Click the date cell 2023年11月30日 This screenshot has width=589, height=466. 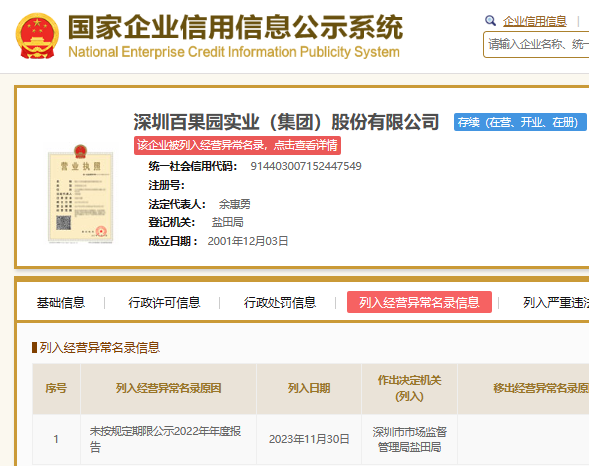coord(309,439)
